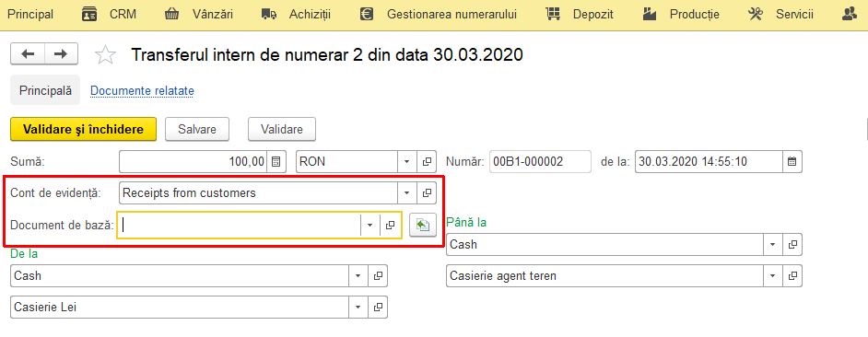Open the Vânzări section
Viewport: 868px width, 337px height.
coord(213,15)
